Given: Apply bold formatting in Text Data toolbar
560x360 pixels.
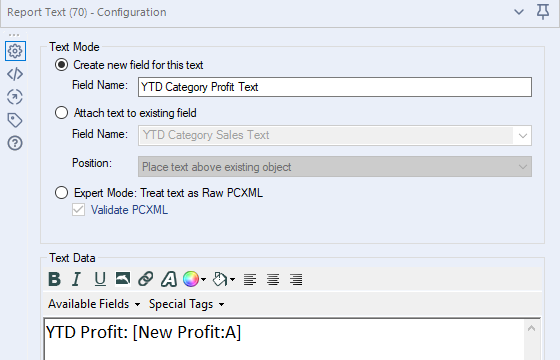Looking at the screenshot, I should coord(55,279).
